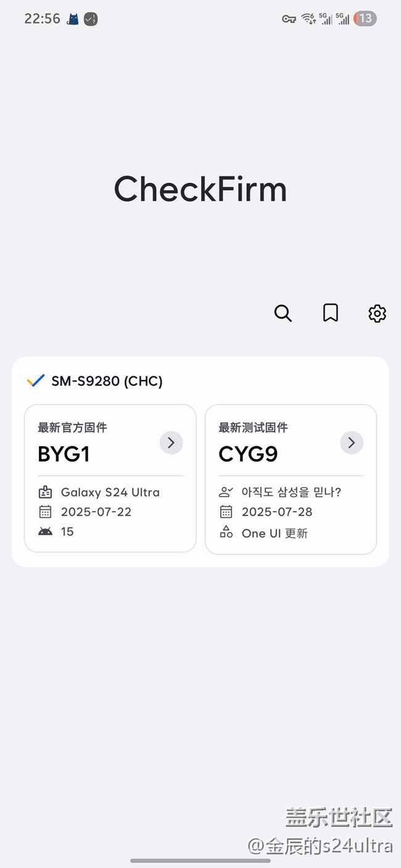The height and width of the screenshot is (868, 401).
Task: Tap the person icon beside the Korean text
Action: (226, 492)
